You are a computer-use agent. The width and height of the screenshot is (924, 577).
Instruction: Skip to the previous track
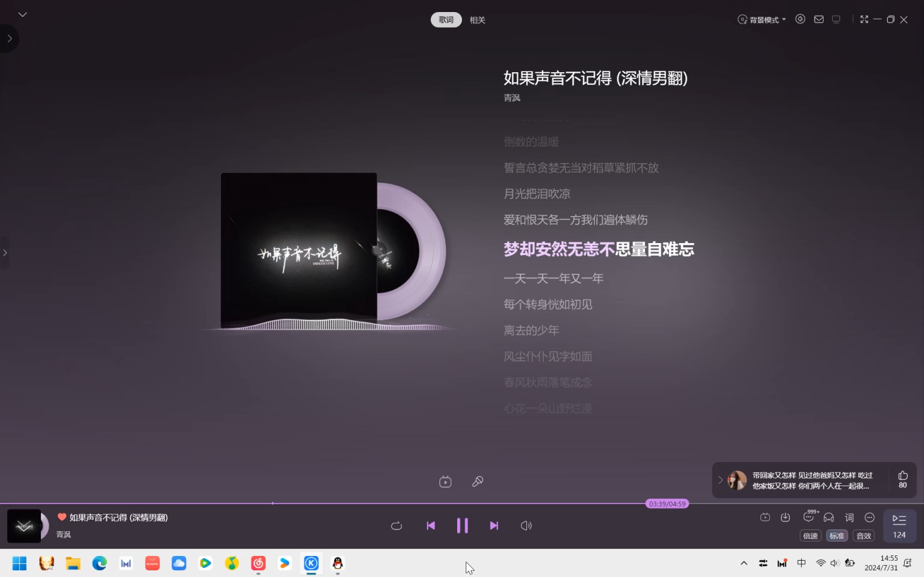pos(431,526)
